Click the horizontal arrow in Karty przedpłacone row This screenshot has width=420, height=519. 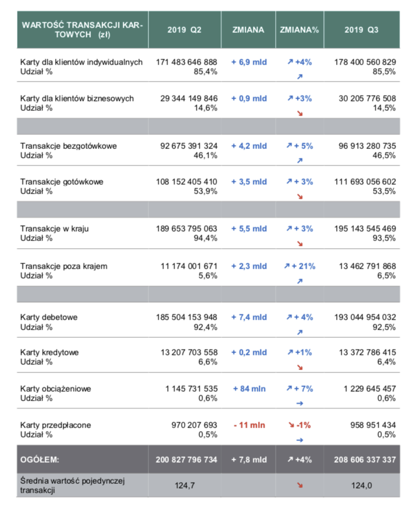point(300,440)
